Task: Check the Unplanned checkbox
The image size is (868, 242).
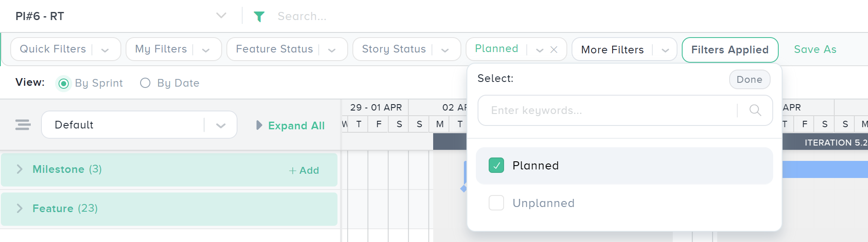Action: pos(496,203)
